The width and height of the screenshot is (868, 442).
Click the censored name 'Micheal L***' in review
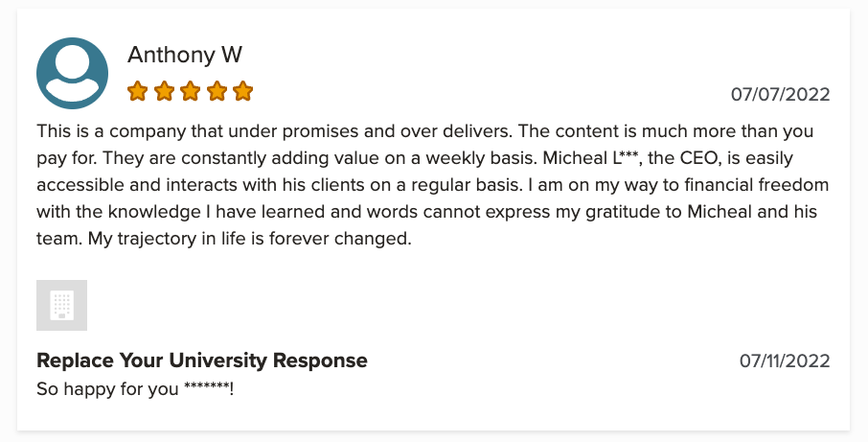tap(591, 158)
